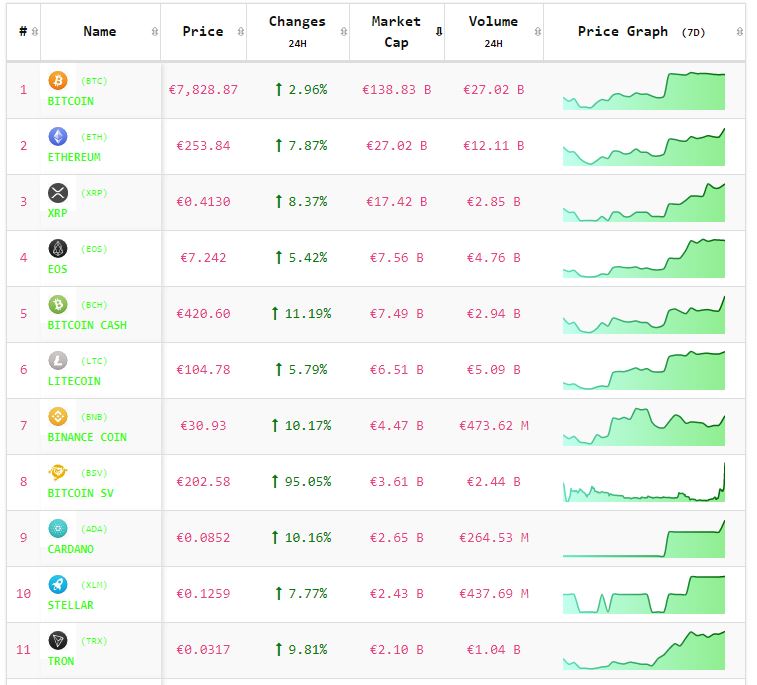Screen dimensions: 757x685
Task: Click the Tron logo icon
Action: pos(58,641)
